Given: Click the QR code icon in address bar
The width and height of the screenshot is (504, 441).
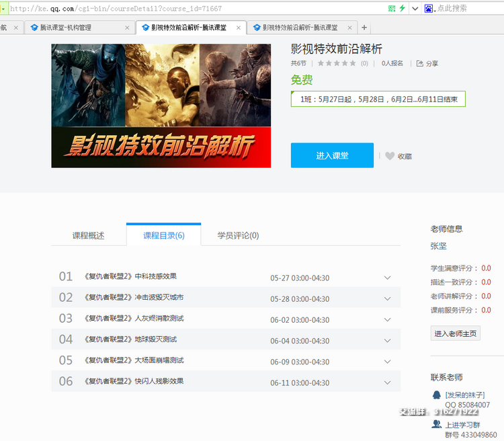Looking at the screenshot, I should 392,8.
